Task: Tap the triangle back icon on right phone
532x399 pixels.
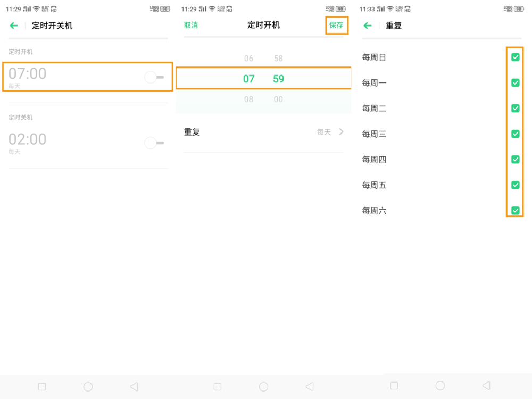Action: click(486, 386)
